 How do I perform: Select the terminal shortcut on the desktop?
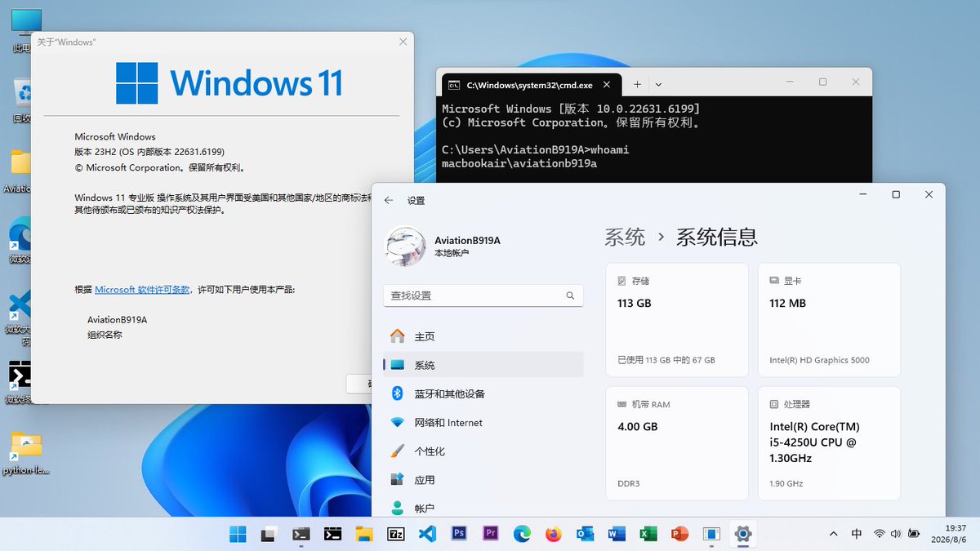20,383
